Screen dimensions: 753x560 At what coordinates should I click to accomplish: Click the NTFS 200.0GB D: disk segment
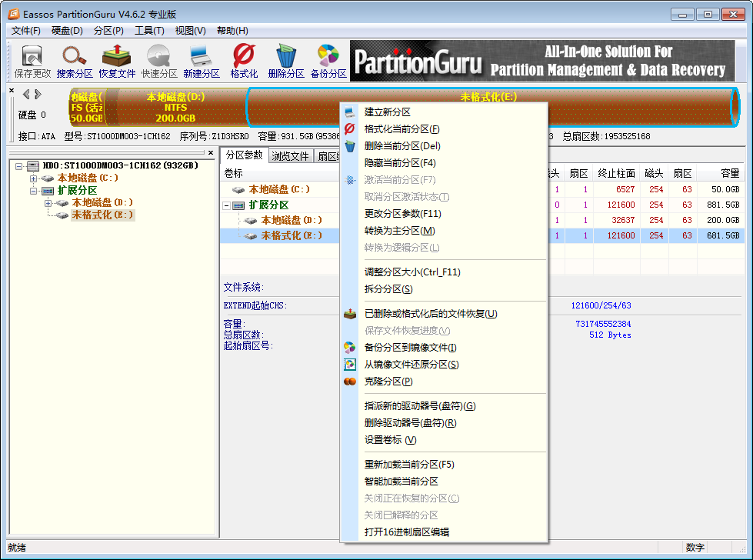point(176,107)
